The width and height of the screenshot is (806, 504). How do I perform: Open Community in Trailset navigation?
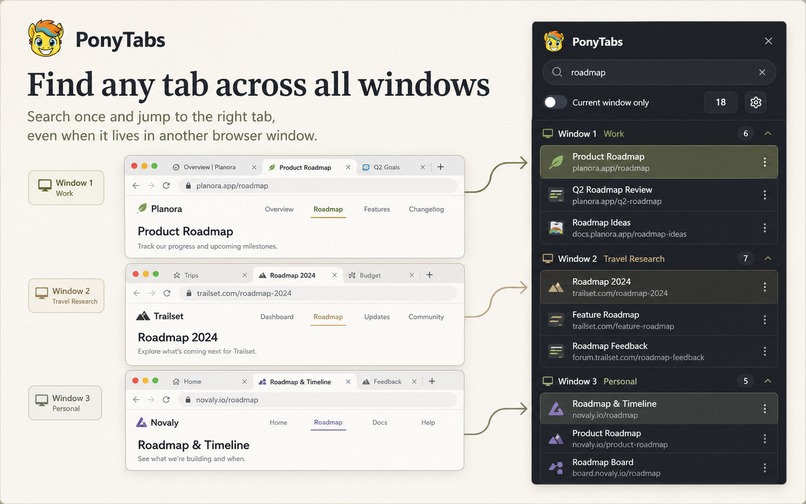click(x=426, y=317)
